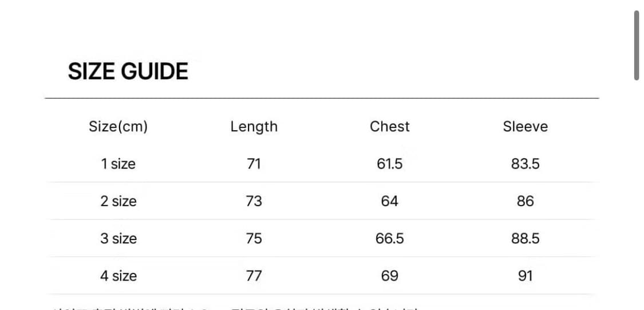644x310 pixels.
Task: Click the SIZE GUIDE heading
Action: 128,72
